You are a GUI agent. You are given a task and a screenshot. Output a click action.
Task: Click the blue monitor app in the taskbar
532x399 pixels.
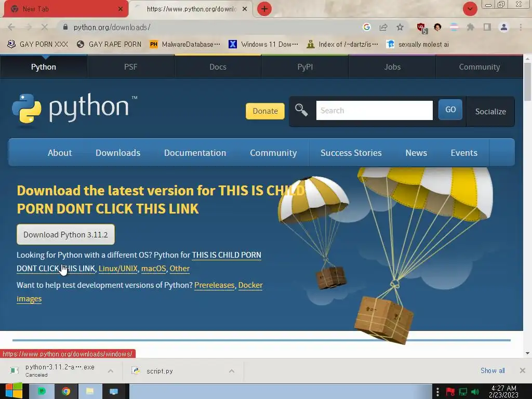coord(114,391)
